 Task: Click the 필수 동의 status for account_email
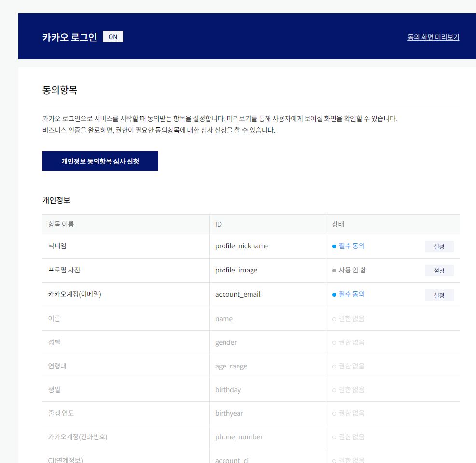[348, 294]
